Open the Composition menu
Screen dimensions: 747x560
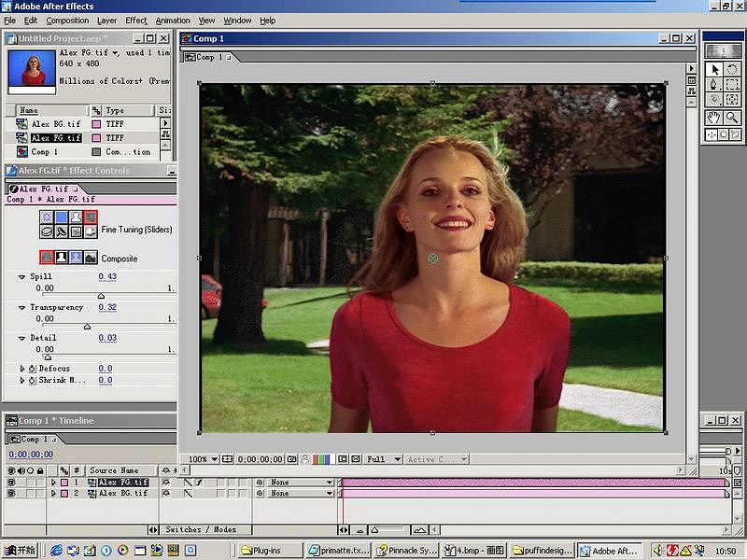click(67, 21)
